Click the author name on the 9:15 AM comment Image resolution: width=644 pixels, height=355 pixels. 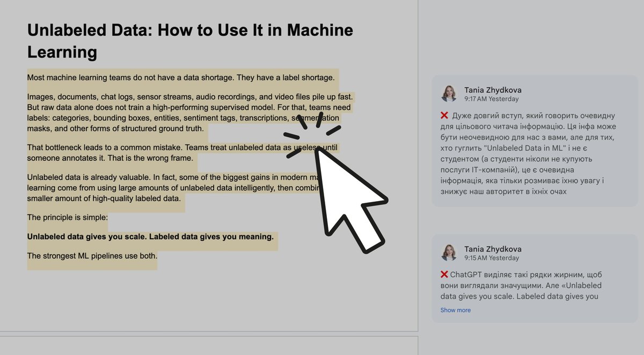pyautogui.click(x=493, y=249)
